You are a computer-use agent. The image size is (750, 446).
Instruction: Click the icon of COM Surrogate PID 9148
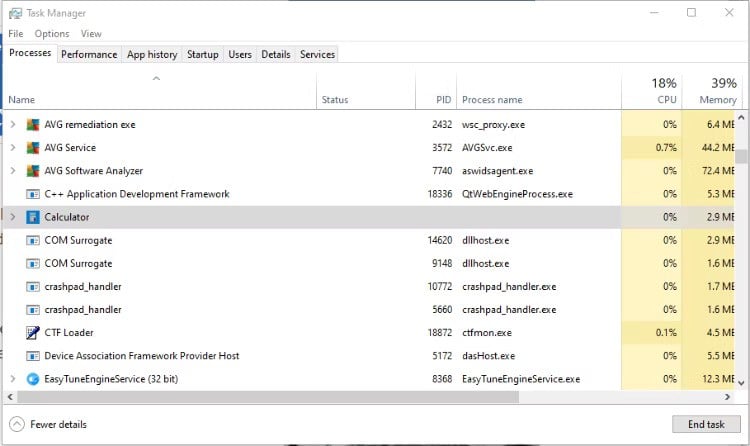33,263
